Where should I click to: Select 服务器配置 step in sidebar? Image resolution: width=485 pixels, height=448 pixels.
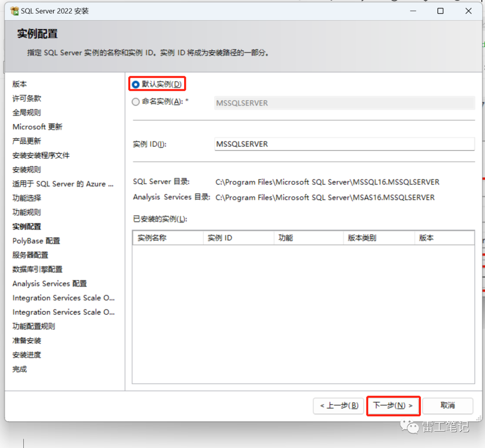pyautogui.click(x=31, y=255)
